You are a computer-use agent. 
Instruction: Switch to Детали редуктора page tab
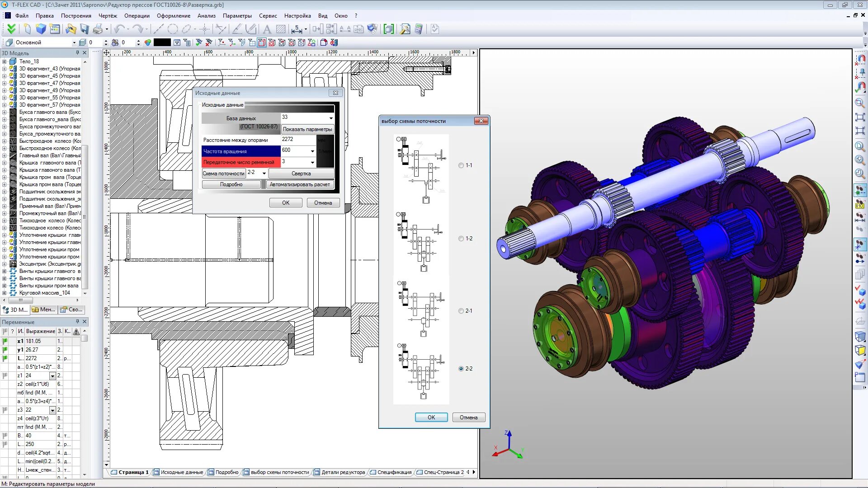tap(343, 472)
